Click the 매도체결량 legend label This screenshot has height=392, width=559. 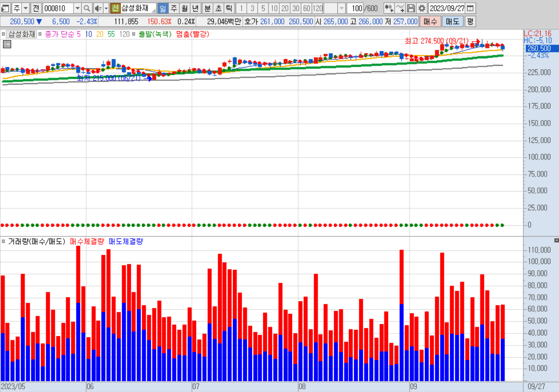(126, 241)
